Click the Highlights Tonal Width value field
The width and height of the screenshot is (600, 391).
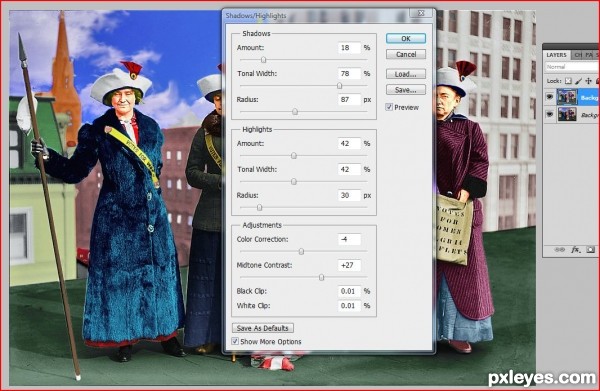(x=349, y=169)
